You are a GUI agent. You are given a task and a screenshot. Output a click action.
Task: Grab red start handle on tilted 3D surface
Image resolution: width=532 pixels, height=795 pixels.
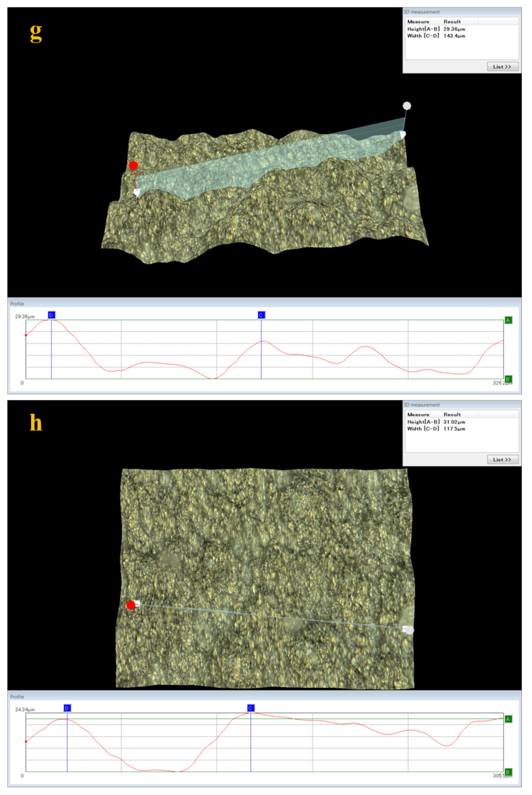click(133, 166)
